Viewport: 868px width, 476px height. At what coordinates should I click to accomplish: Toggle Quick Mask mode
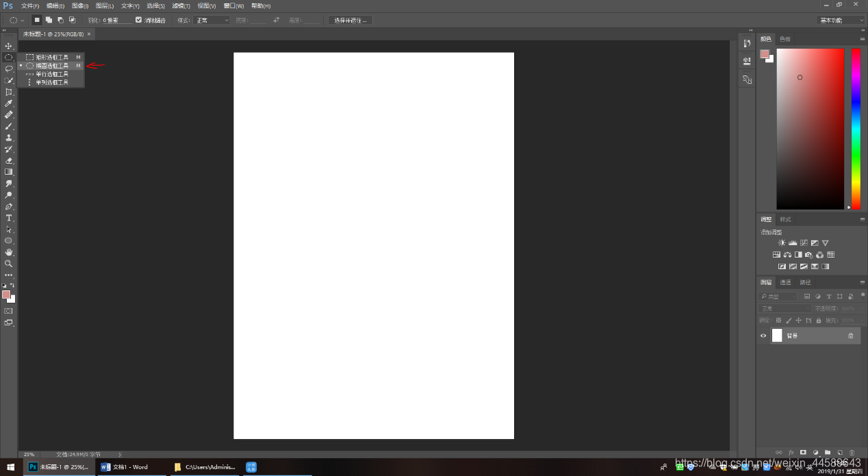(9, 310)
